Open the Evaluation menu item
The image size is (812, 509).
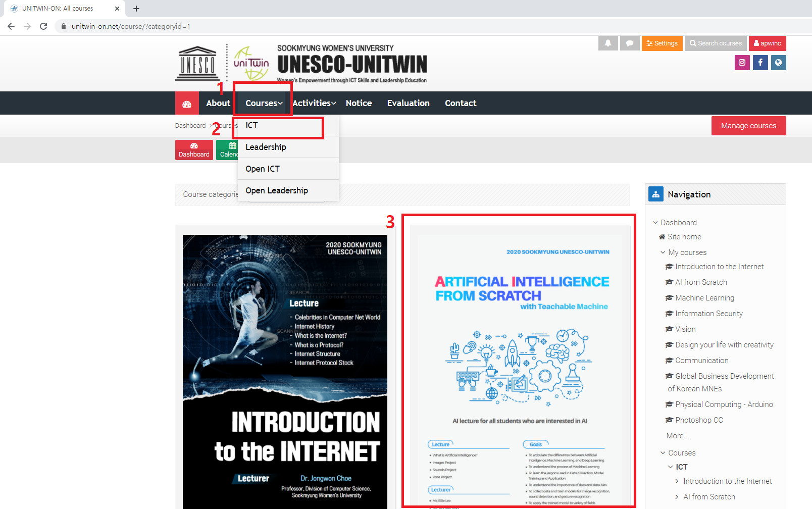coord(408,103)
